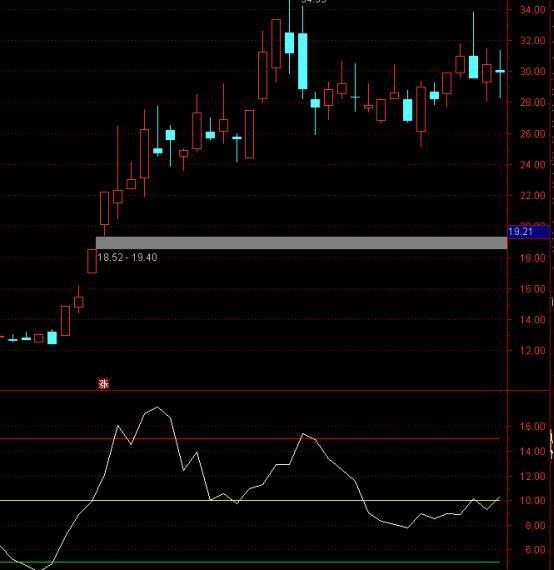Click the 34.00 price axis label
The width and height of the screenshot is (554, 570).
(x=533, y=10)
